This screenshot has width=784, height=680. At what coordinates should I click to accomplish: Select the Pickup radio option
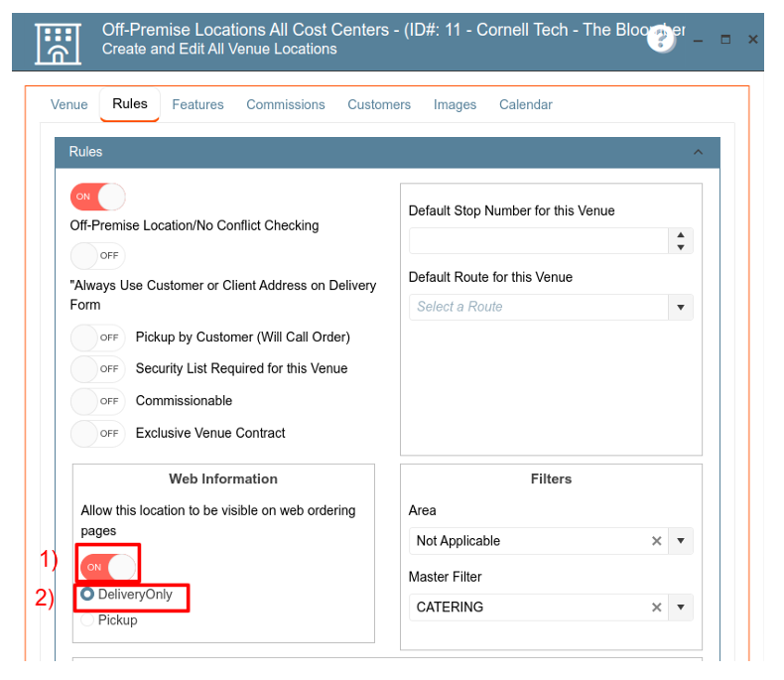[87, 620]
